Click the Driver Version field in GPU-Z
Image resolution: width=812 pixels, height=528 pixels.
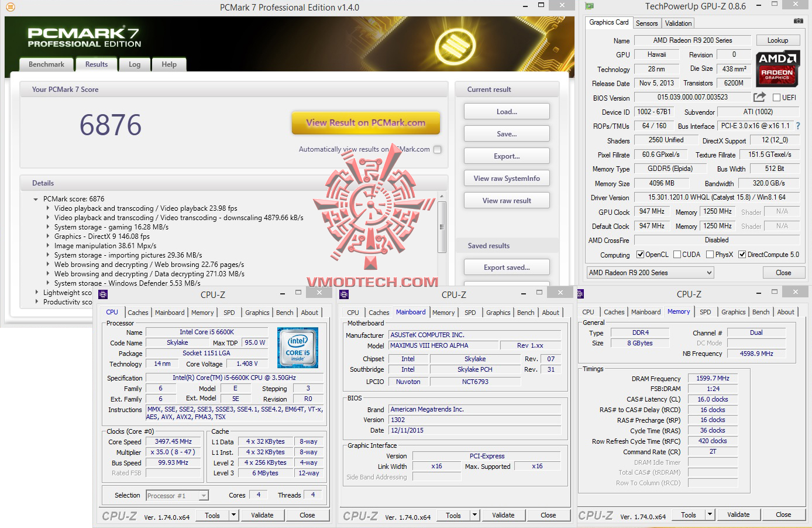click(717, 198)
